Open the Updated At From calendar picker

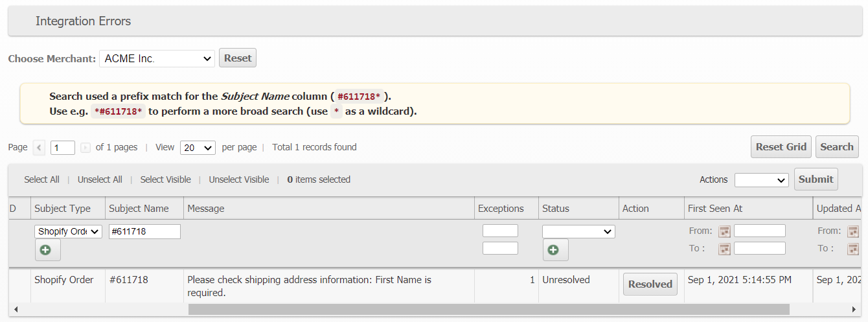(853, 231)
